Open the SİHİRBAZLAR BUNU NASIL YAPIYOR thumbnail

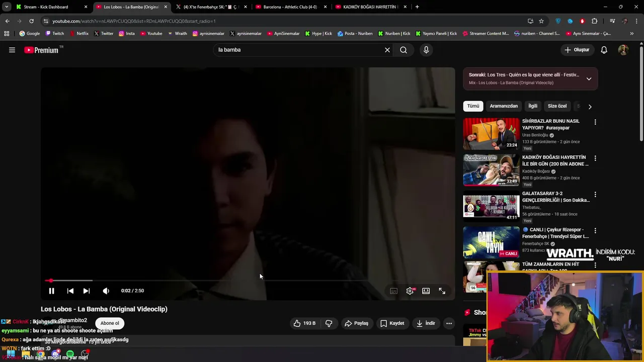pos(491,134)
